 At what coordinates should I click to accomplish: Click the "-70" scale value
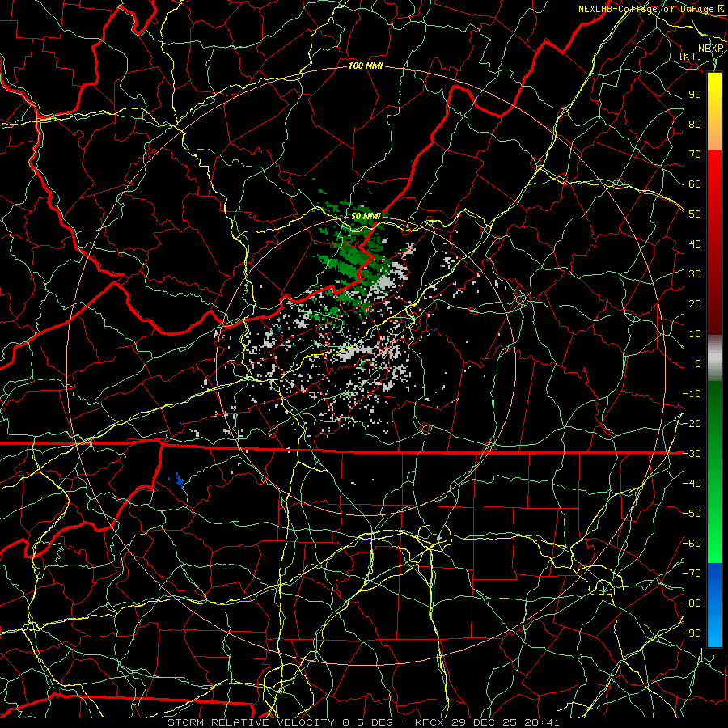[692, 574]
